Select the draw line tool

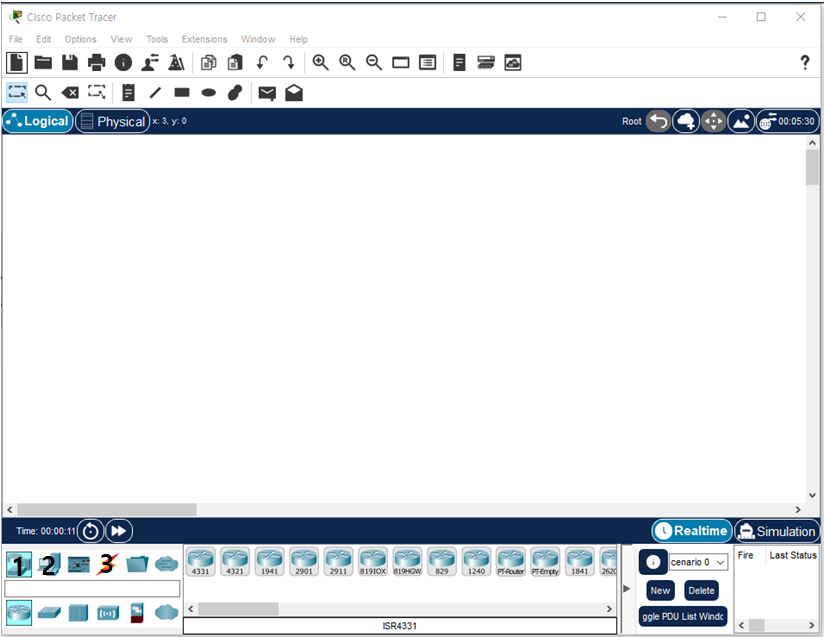pos(155,93)
